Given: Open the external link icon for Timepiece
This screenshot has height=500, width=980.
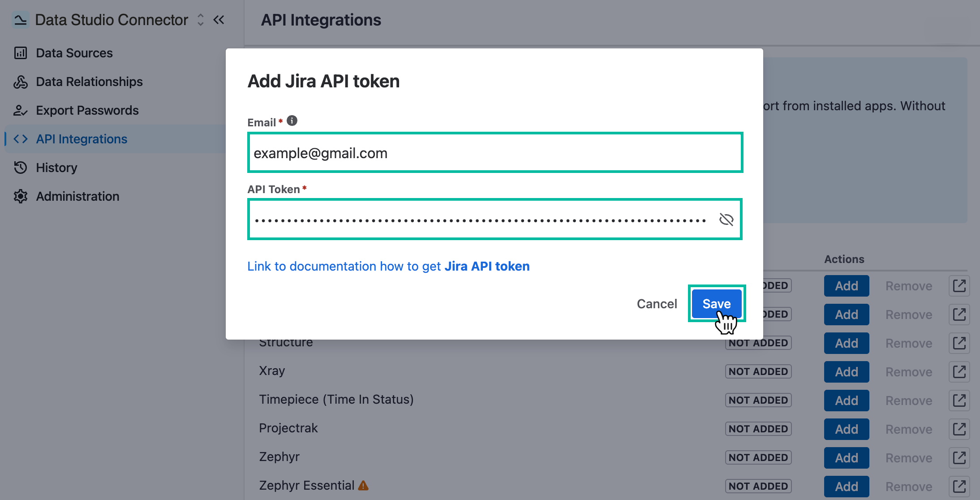Looking at the screenshot, I should point(959,401).
